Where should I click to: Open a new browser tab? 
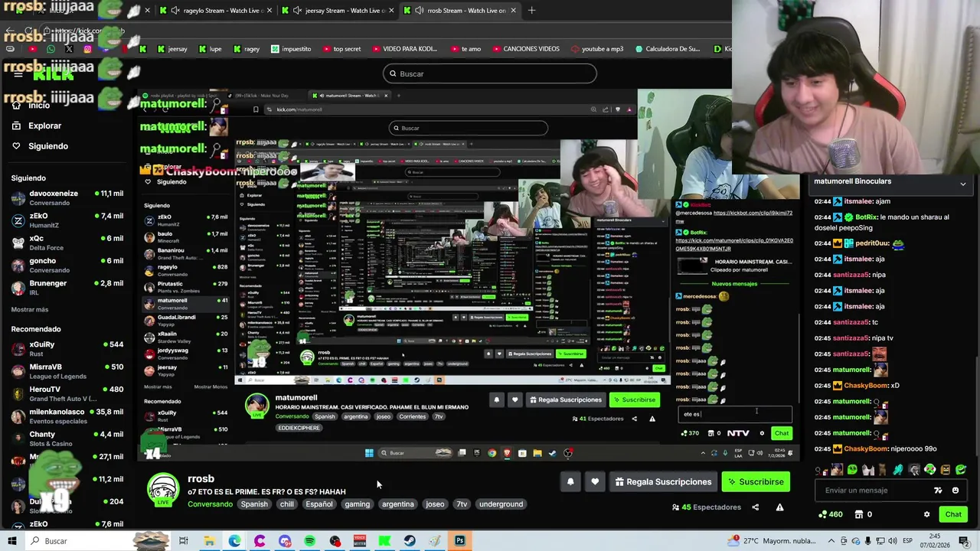tap(531, 11)
